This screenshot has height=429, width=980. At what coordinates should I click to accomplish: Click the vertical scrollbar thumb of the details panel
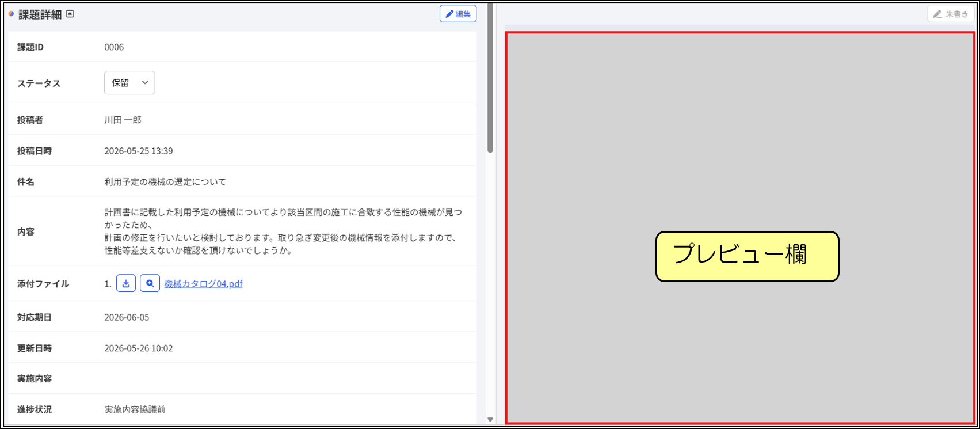click(x=490, y=78)
